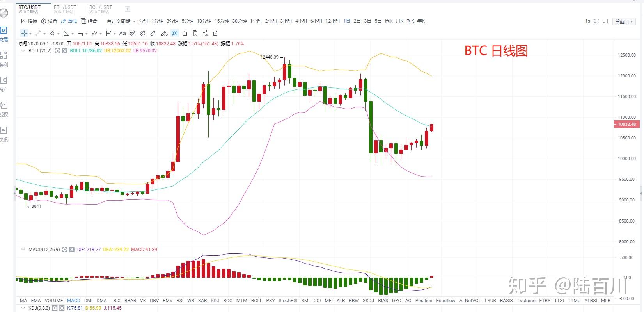This screenshot has height=312, width=644.
Task: Open 设置 chart settings
Action: 50,21
